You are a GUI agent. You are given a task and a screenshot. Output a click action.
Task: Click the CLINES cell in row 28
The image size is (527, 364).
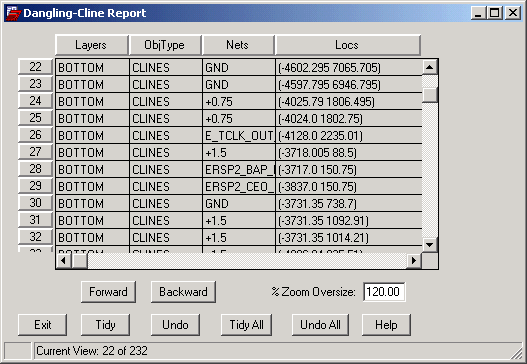tap(166, 169)
